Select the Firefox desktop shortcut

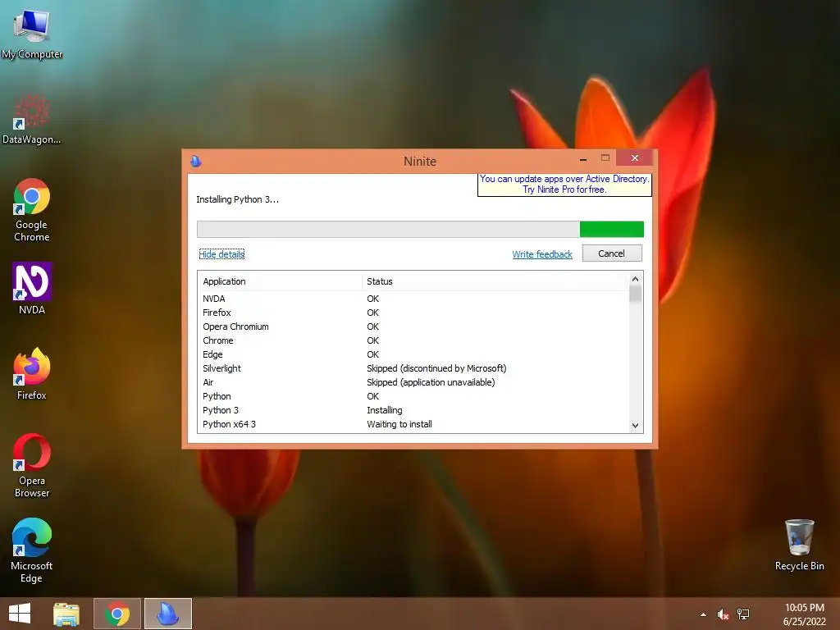(x=32, y=373)
